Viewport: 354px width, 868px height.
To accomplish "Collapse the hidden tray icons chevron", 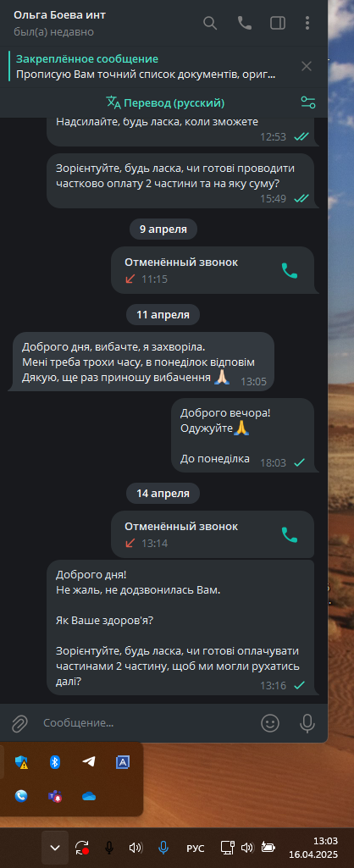I will (x=55, y=848).
